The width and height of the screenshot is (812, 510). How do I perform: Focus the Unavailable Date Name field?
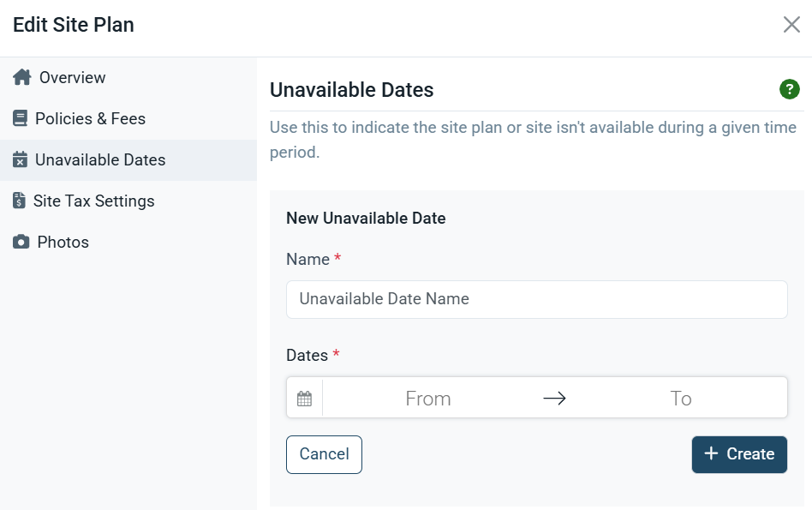tap(536, 300)
